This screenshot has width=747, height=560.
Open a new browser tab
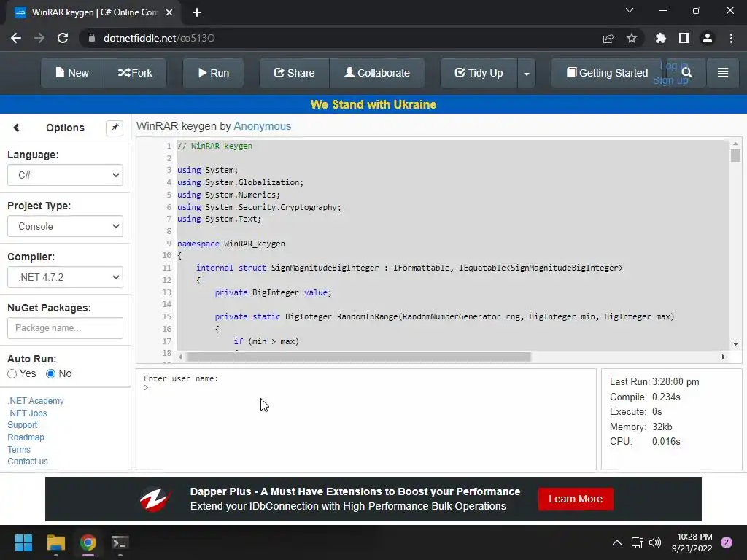click(197, 12)
